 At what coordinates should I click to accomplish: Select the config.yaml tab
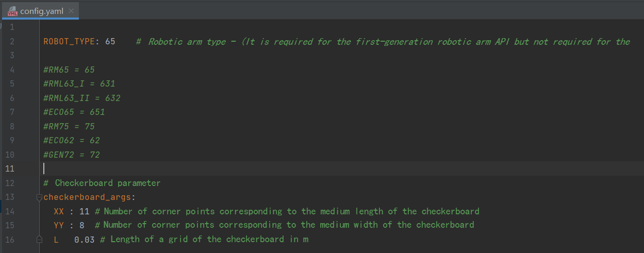coord(41,11)
